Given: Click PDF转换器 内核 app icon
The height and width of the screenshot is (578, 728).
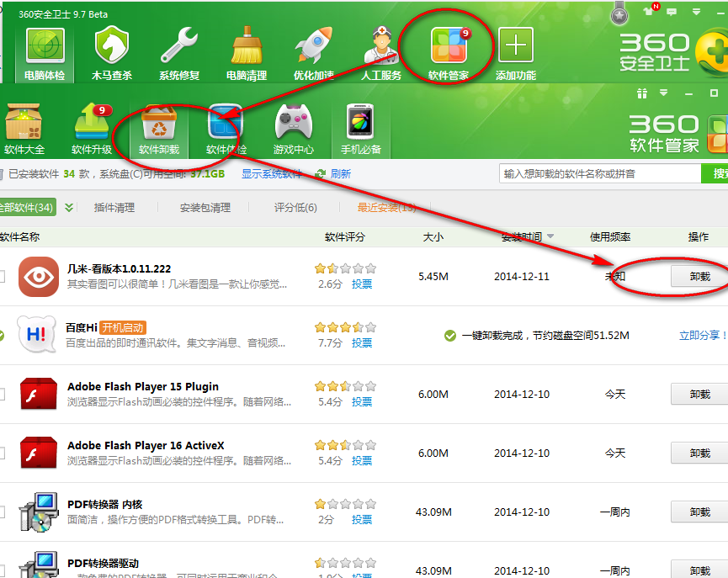Looking at the screenshot, I should [39, 512].
